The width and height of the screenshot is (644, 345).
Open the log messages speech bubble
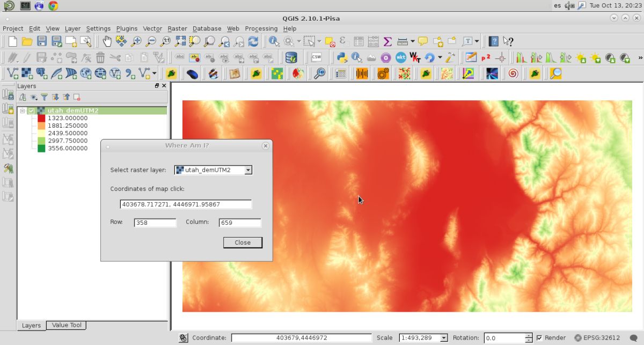633,338
